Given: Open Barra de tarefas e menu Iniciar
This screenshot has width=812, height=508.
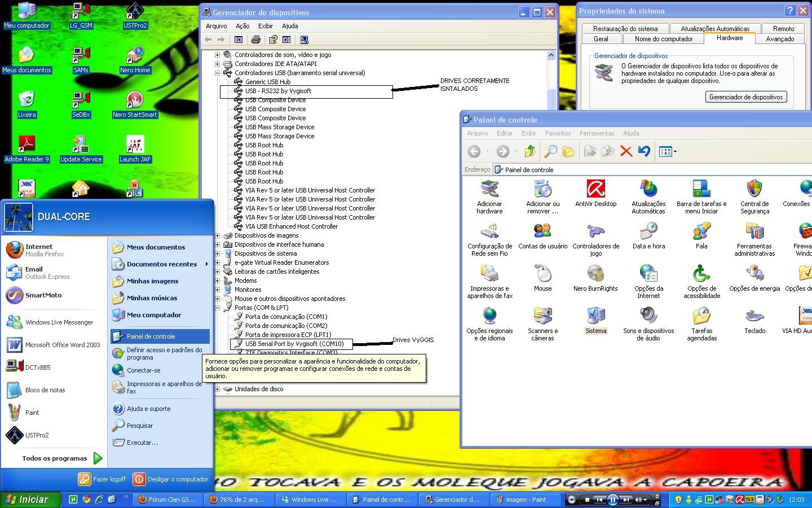Looking at the screenshot, I should [x=701, y=197].
